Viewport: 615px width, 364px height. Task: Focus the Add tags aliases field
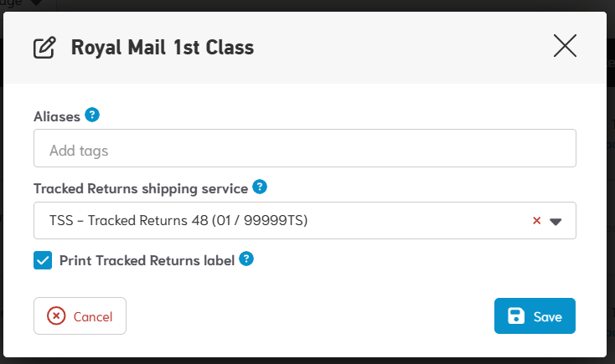pos(305,151)
